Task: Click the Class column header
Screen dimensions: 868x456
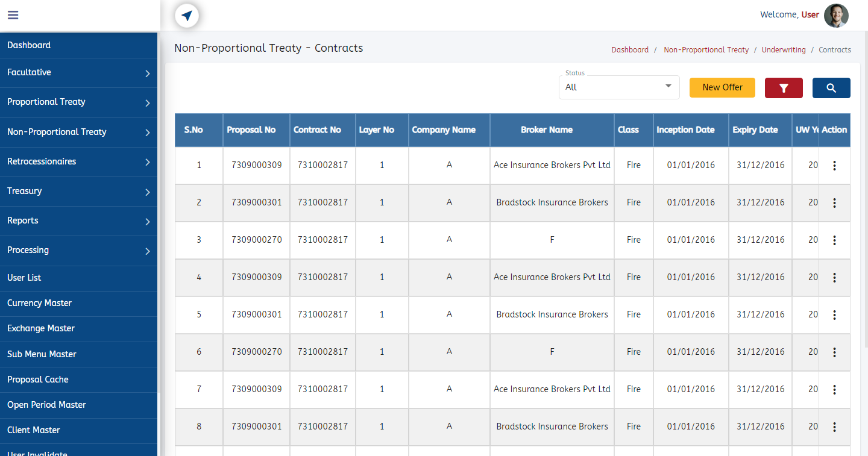Action: click(x=634, y=130)
